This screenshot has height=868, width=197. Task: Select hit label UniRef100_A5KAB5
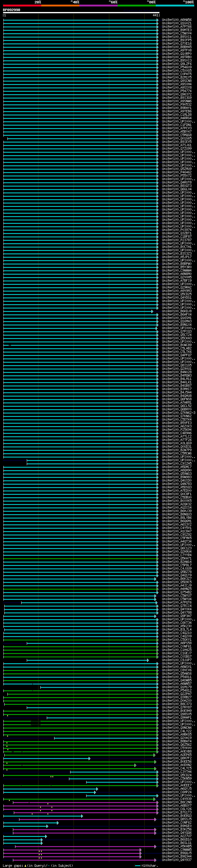(177, 846)
